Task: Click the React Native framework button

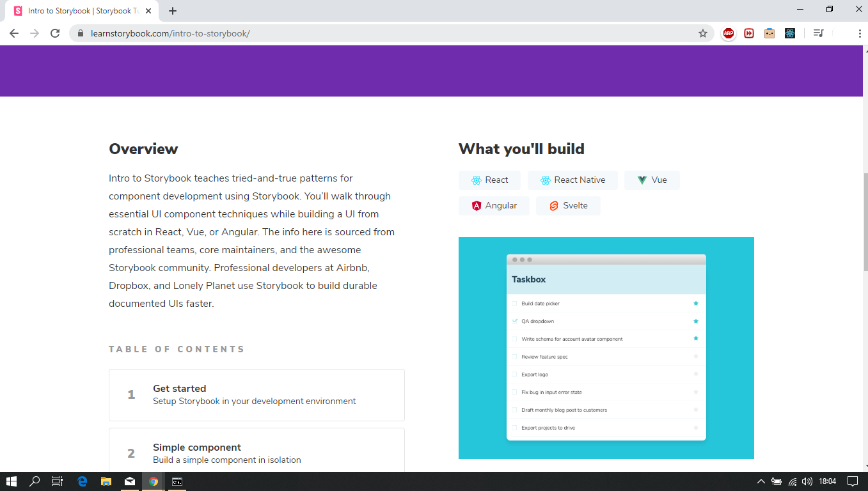Action: click(x=572, y=180)
